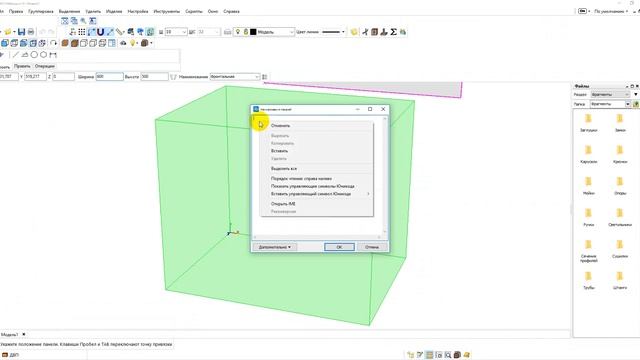Open the Загрушки folder in Files panel

tap(588, 123)
